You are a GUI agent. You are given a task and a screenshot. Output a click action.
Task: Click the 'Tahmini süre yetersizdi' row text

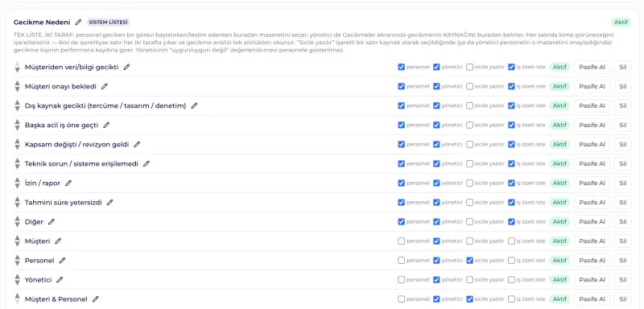(x=64, y=202)
